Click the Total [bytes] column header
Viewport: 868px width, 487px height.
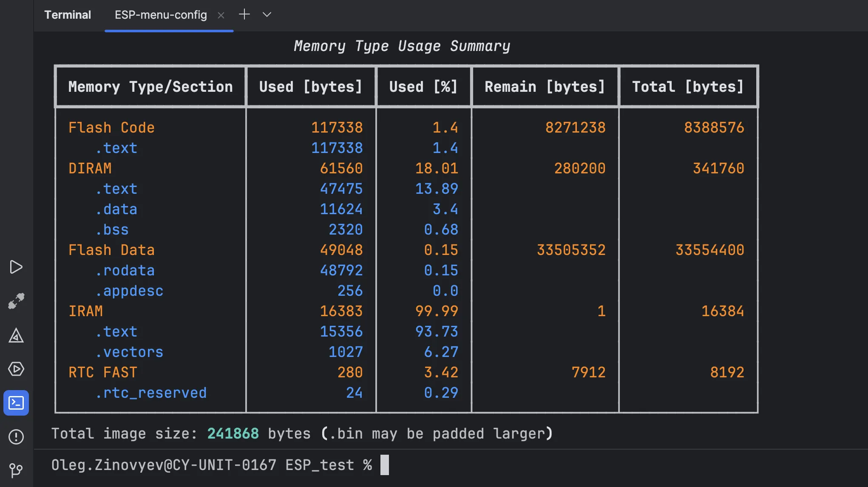(688, 87)
